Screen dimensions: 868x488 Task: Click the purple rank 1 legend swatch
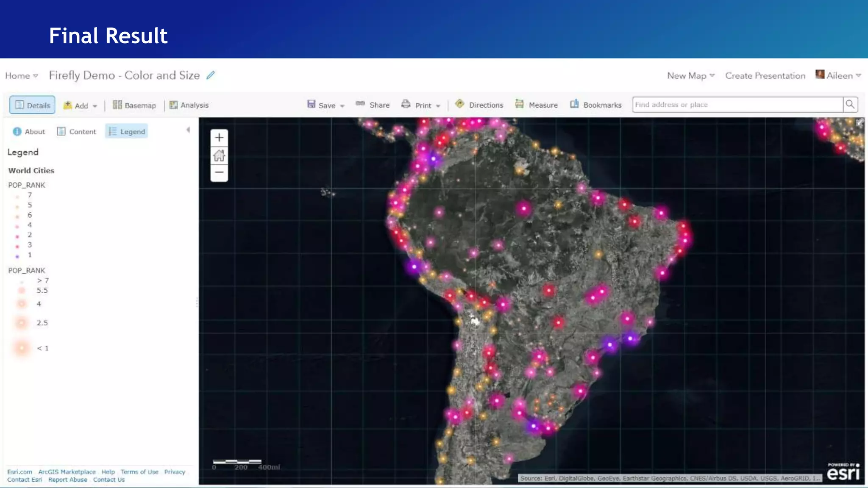click(17, 256)
